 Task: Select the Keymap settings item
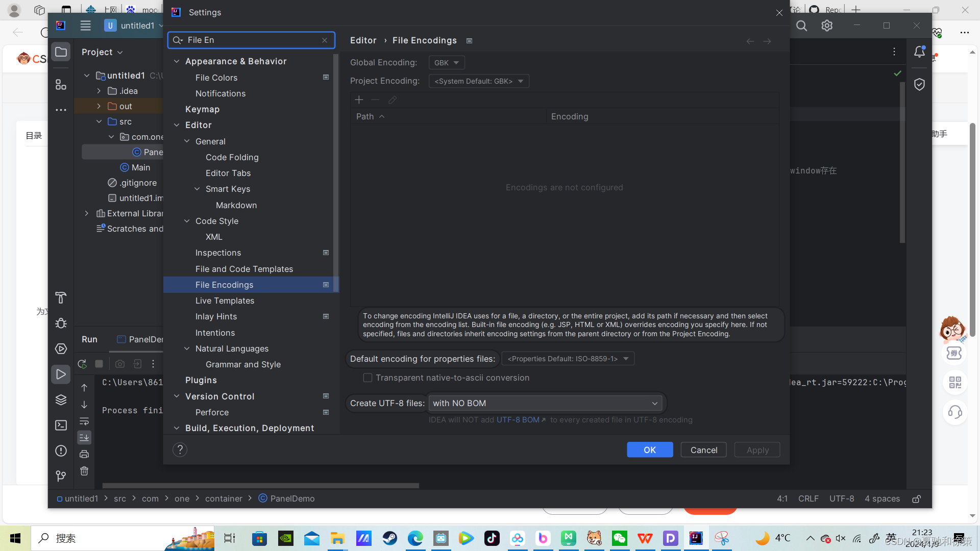202,109
